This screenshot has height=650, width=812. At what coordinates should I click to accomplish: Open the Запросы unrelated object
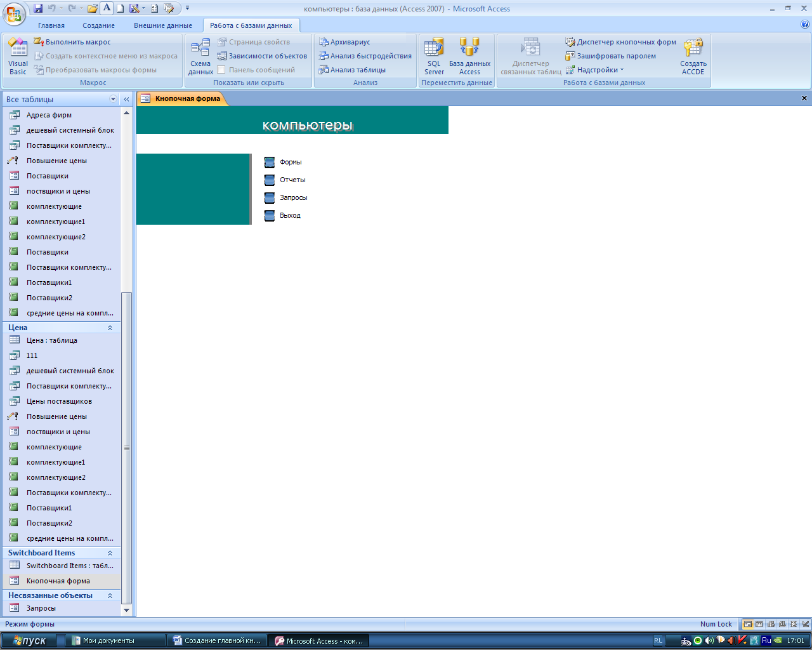tap(62, 608)
